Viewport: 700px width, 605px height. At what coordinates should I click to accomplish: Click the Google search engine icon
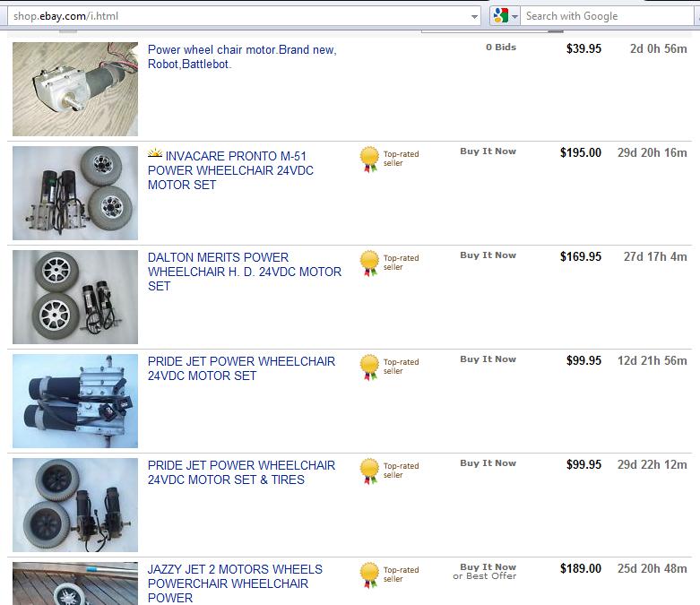point(500,16)
